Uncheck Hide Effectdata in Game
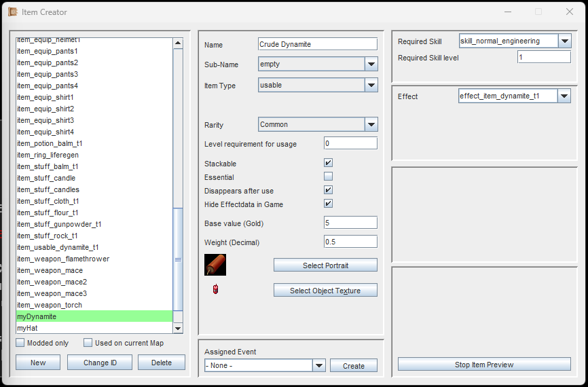Screen dimensions: 588x387 (328, 204)
